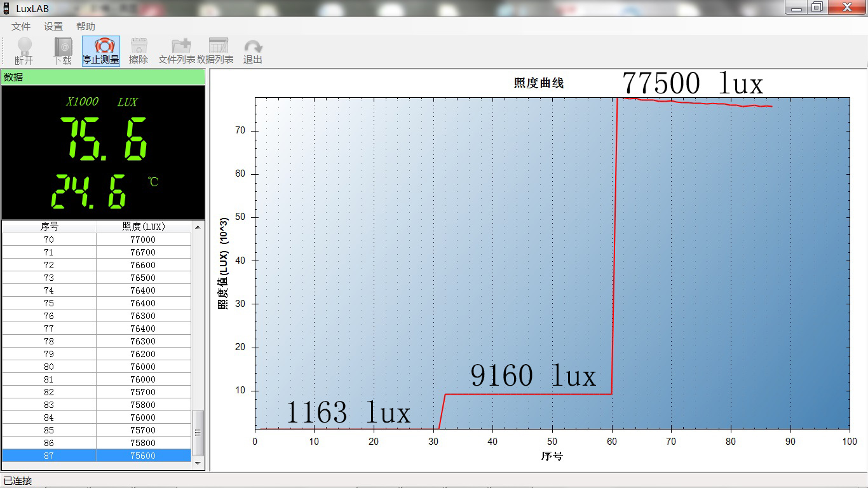Click the X1000 range label on the display

(x=83, y=102)
